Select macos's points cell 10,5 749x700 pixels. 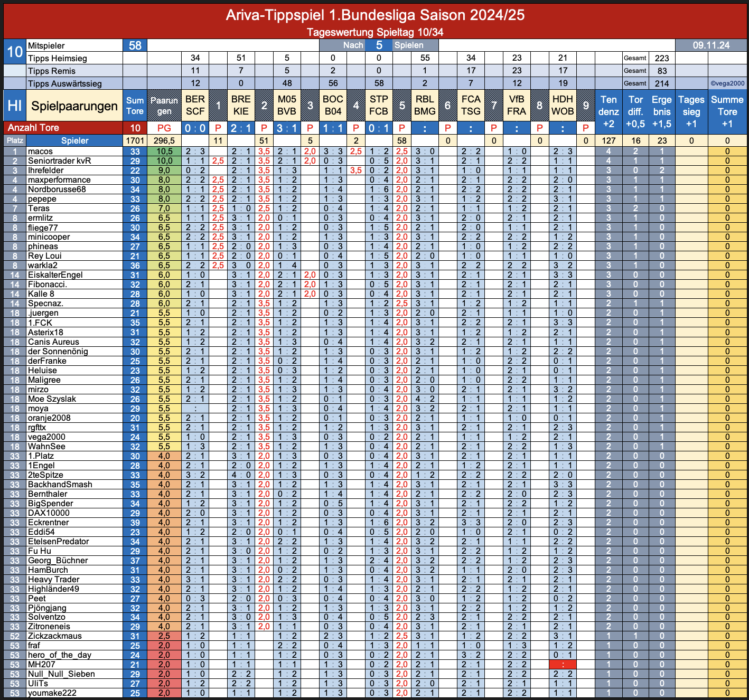pos(164,152)
